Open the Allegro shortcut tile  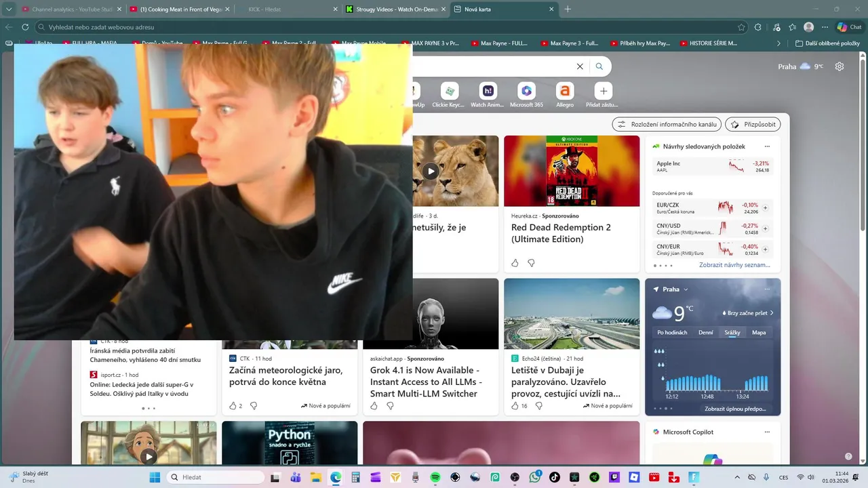[x=565, y=95]
